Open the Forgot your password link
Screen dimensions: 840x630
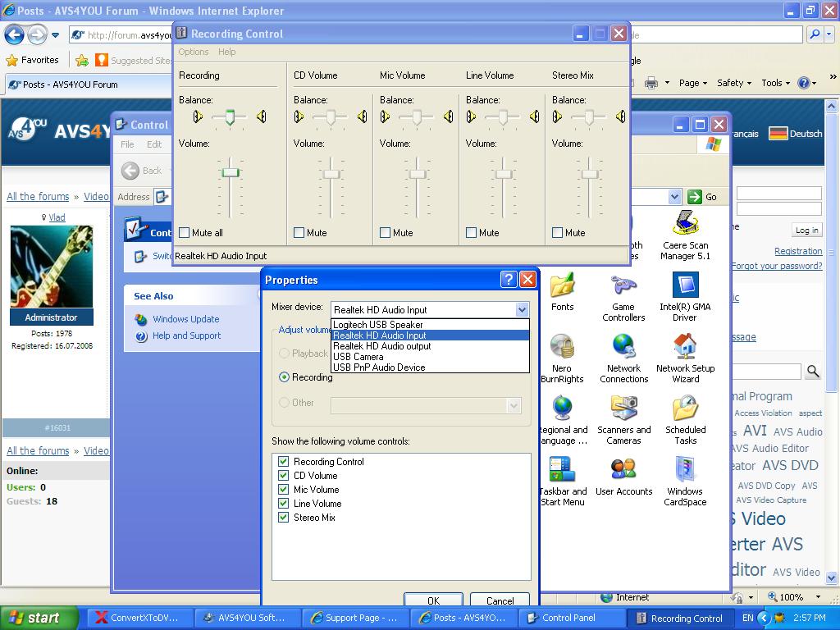point(777,266)
